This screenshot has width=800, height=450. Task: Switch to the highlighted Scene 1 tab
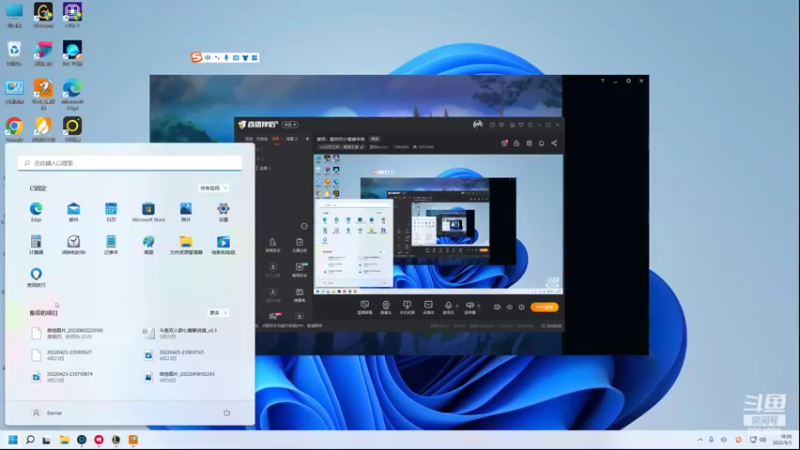pyautogui.click(x=276, y=139)
